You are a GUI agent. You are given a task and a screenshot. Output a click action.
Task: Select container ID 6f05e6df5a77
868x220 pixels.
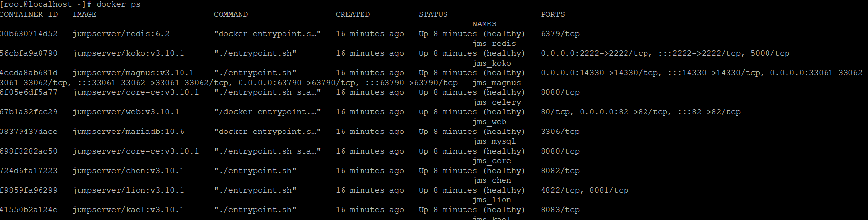pyautogui.click(x=29, y=92)
